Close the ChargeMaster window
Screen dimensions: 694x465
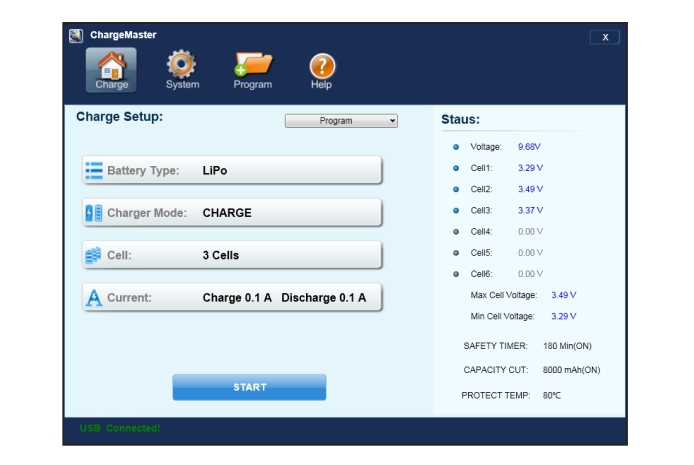click(x=604, y=37)
